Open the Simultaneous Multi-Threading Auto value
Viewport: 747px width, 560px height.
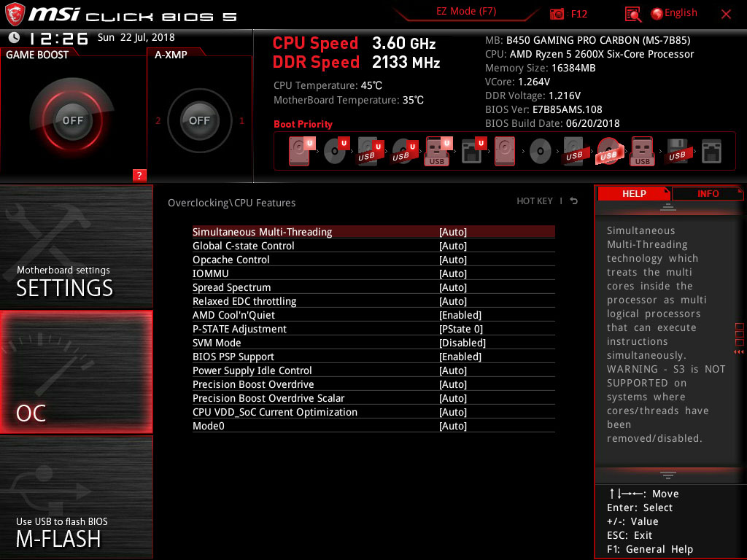click(452, 232)
